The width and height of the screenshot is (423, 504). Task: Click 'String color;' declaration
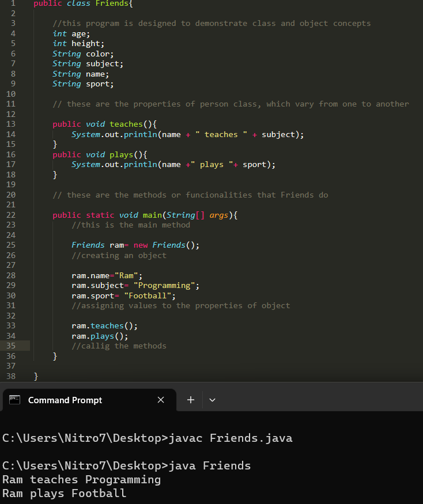click(x=84, y=54)
